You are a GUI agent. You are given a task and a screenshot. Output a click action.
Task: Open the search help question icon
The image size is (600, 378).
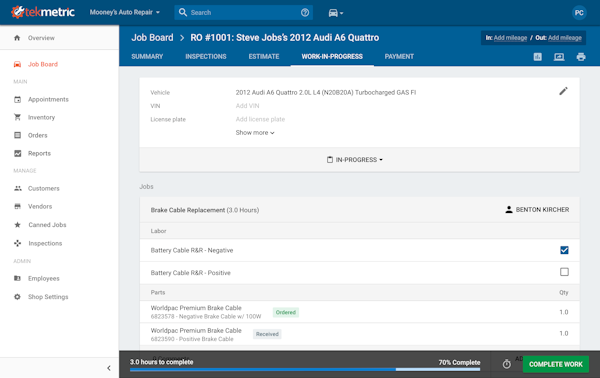[x=305, y=13]
